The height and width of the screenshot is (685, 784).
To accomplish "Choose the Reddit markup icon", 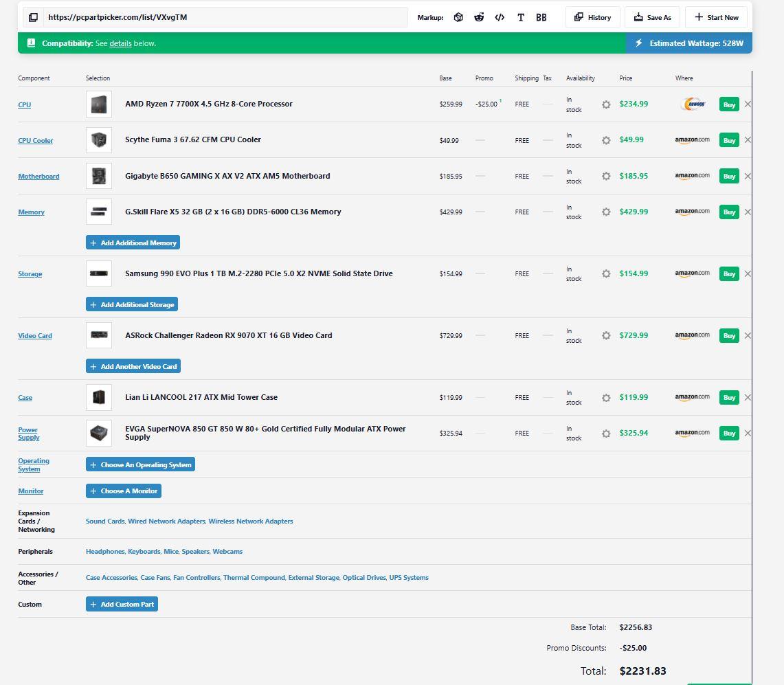I will coord(479,17).
